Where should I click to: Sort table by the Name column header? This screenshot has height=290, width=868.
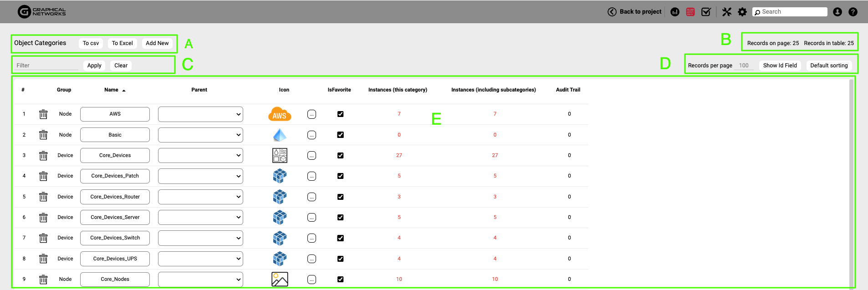click(x=112, y=90)
